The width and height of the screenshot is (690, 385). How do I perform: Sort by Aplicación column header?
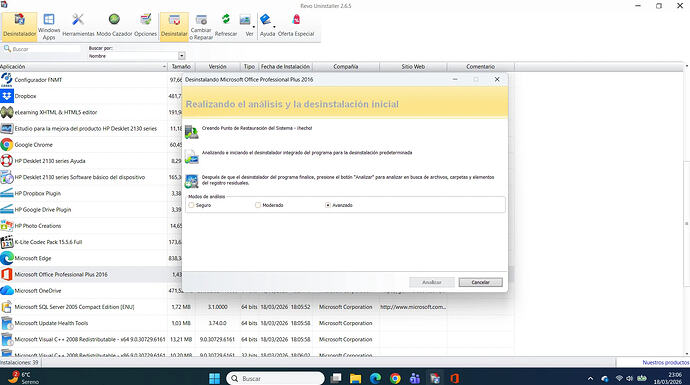[x=83, y=66]
